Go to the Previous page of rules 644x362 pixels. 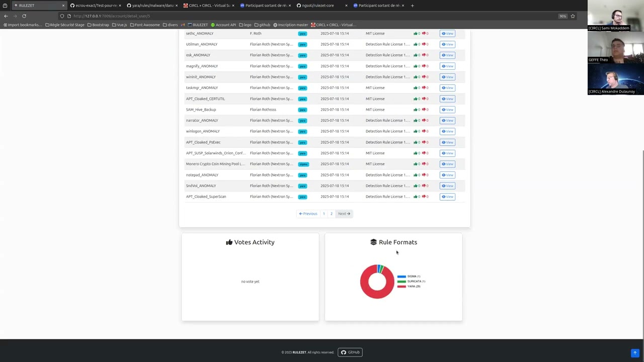click(x=308, y=214)
